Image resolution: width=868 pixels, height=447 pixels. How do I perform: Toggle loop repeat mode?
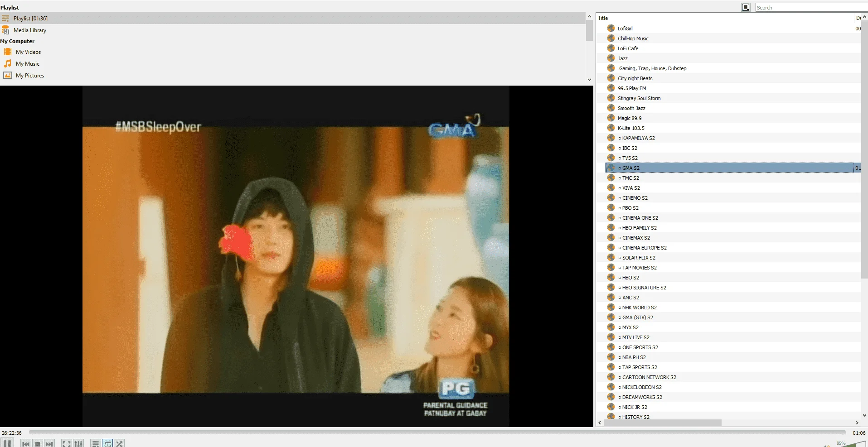click(107, 443)
